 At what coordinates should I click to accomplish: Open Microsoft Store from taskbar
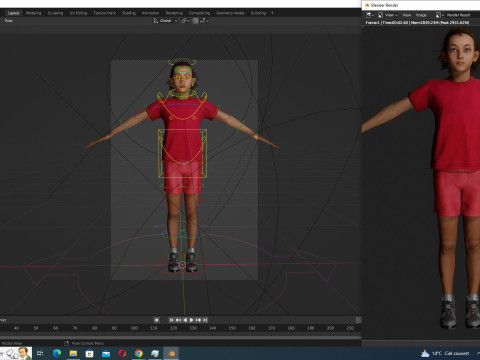(89, 353)
